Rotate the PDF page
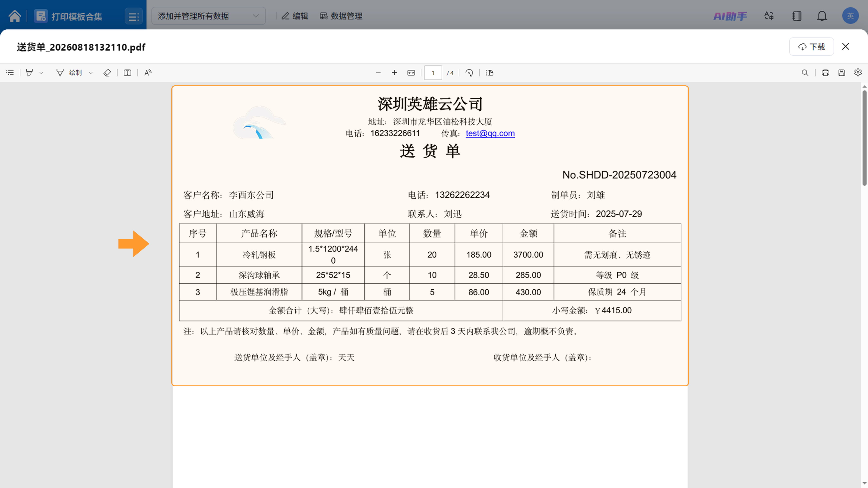 469,73
